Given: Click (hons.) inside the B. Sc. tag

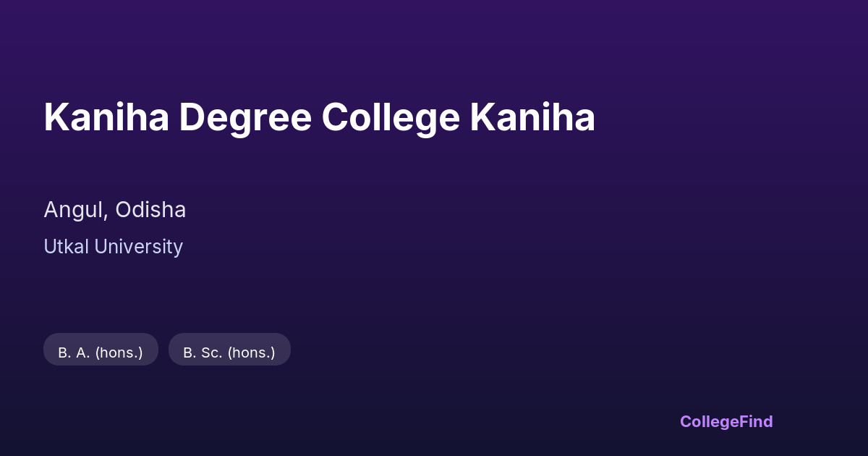Looking at the screenshot, I should pos(251,353).
